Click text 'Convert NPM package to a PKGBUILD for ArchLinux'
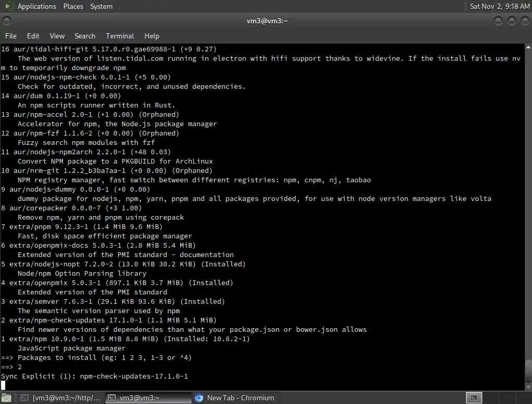The height and width of the screenshot is (404, 532). (x=115, y=161)
